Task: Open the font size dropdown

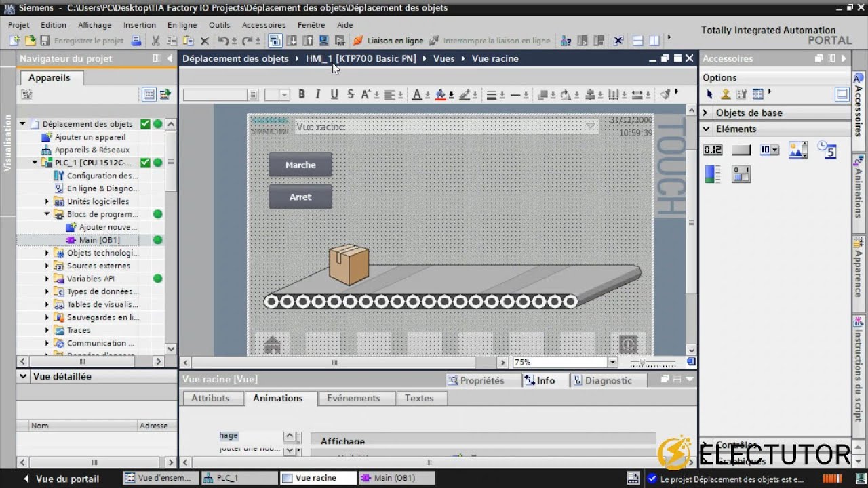Action: click(x=284, y=95)
